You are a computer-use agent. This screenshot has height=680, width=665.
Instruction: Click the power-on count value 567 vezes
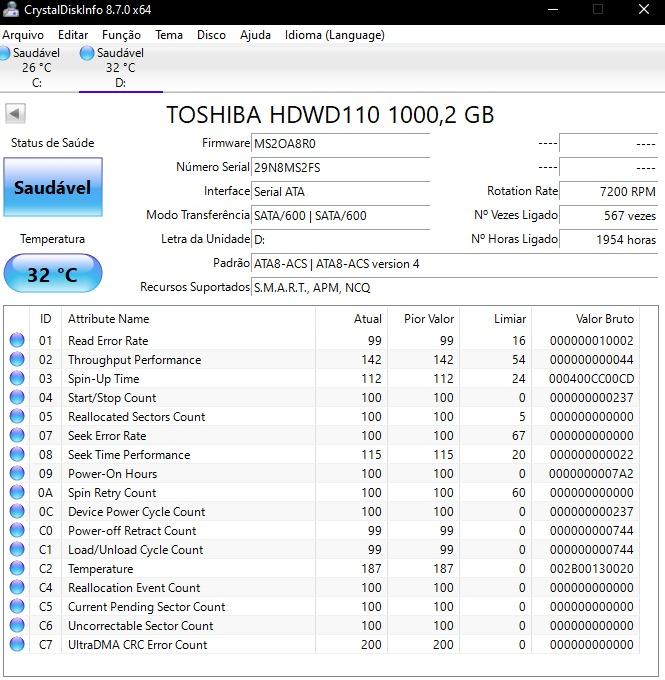(x=609, y=215)
